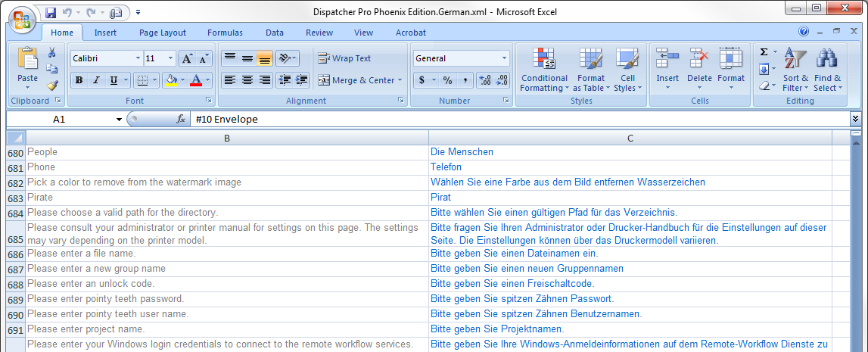Open Name Box dropdown arrow

[x=119, y=119]
